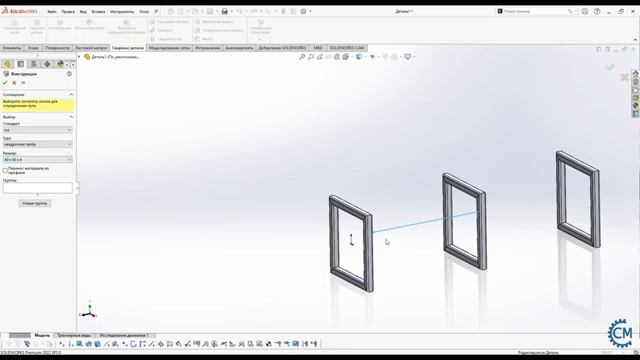This screenshot has height=360, width=640.
Task: Confirm the Конструкция feature with green checkmark
Action: coord(5,83)
